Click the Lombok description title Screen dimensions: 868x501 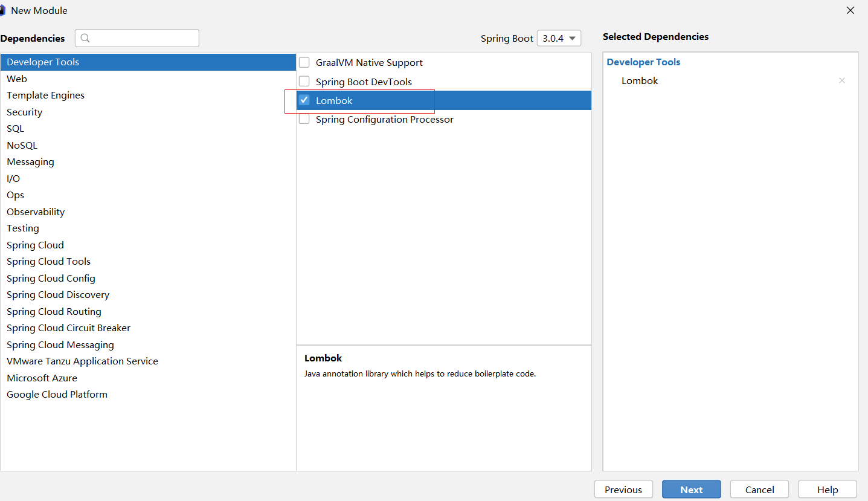pos(323,358)
